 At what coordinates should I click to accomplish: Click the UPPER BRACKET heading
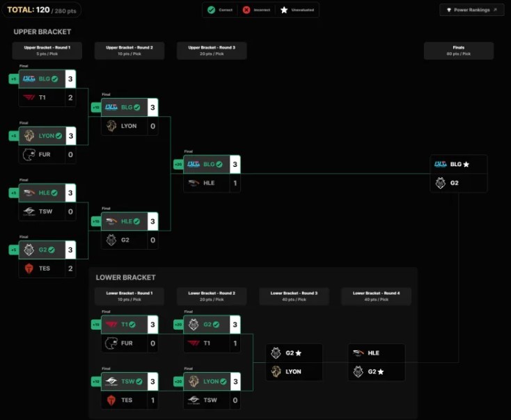pyautogui.click(x=42, y=32)
